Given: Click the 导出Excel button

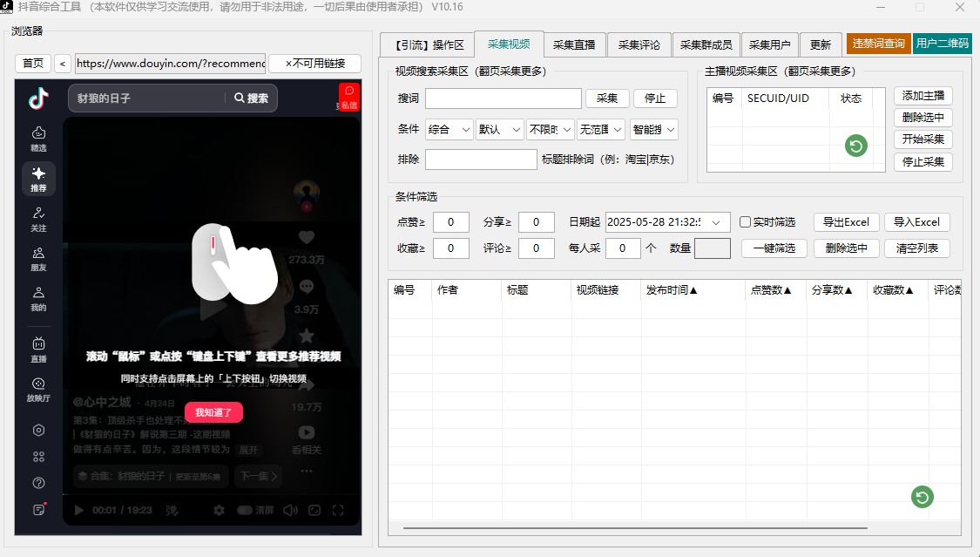Looking at the screenshot, I should pos(846,222).
